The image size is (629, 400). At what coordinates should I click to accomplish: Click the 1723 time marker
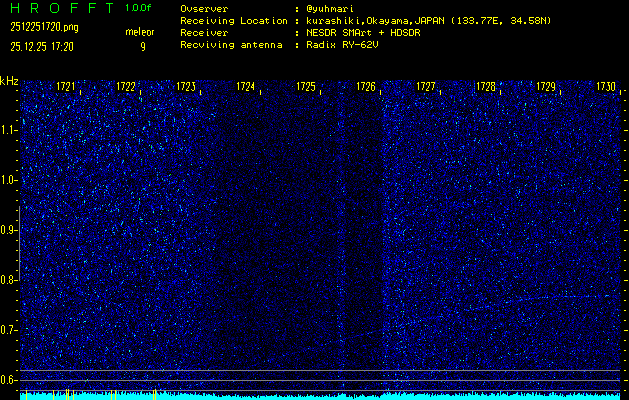tap(186, 87)
